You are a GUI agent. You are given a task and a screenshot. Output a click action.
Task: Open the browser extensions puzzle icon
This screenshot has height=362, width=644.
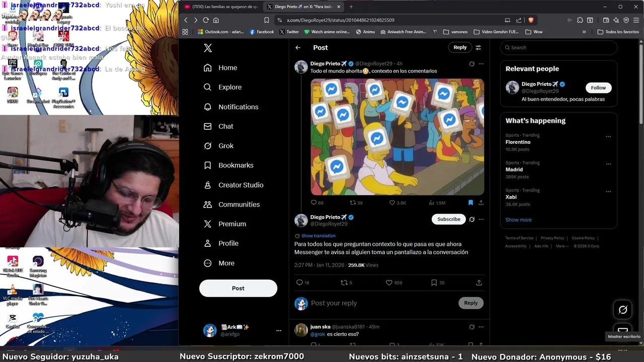click(580, 20)
